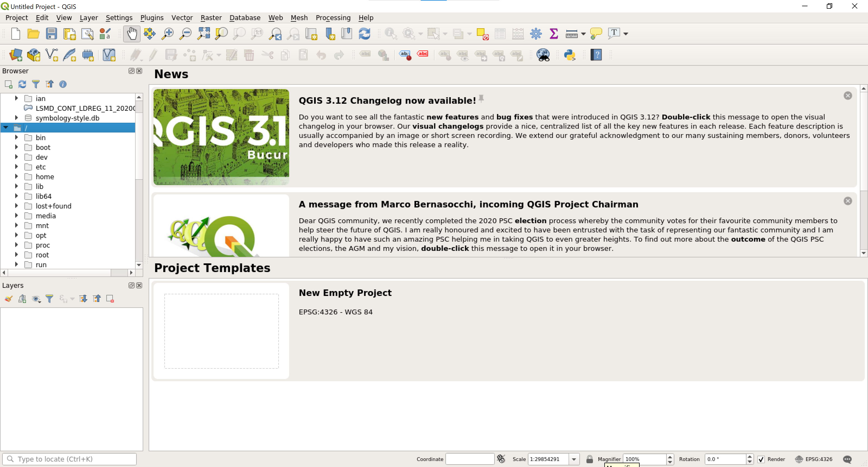
Task: Click the Refresh map canvas icon
Action: click(x=364, y=34)
